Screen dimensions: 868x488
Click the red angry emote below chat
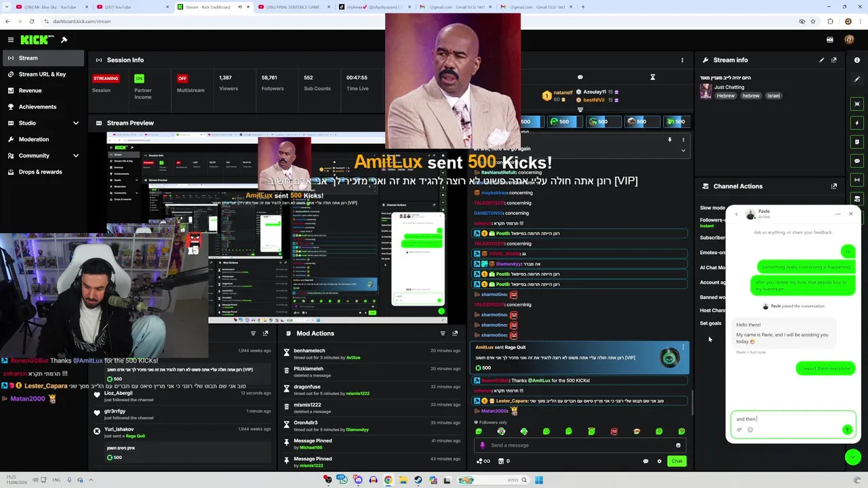(x=614, y=431)
